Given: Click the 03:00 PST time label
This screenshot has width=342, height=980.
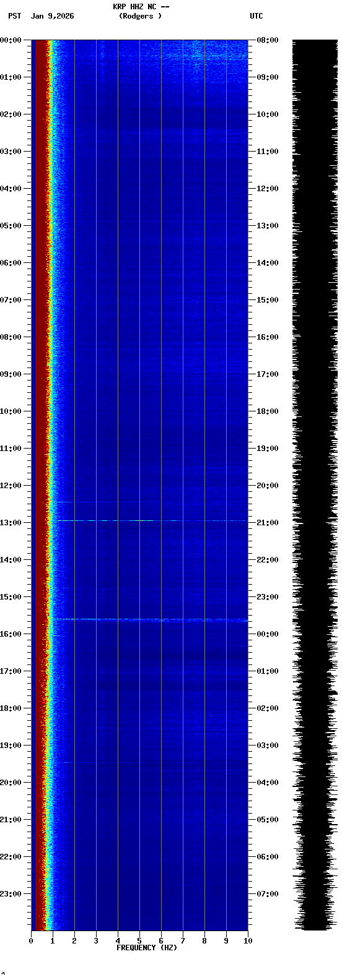Looking at the screenshot, I should (x=11, y=152).
